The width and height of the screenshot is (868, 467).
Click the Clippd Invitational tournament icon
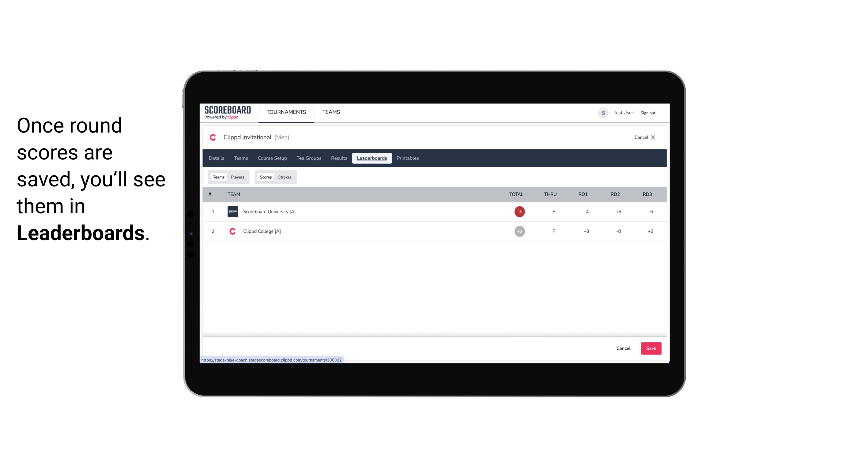[213, 138]
